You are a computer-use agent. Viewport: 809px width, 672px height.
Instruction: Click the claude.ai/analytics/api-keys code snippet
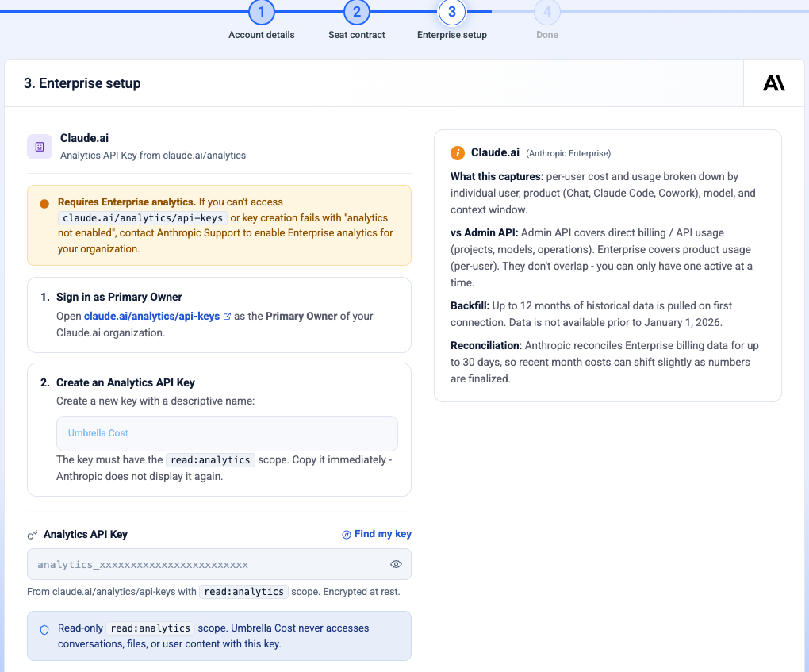pyautogui.click(x=143, y=218)
